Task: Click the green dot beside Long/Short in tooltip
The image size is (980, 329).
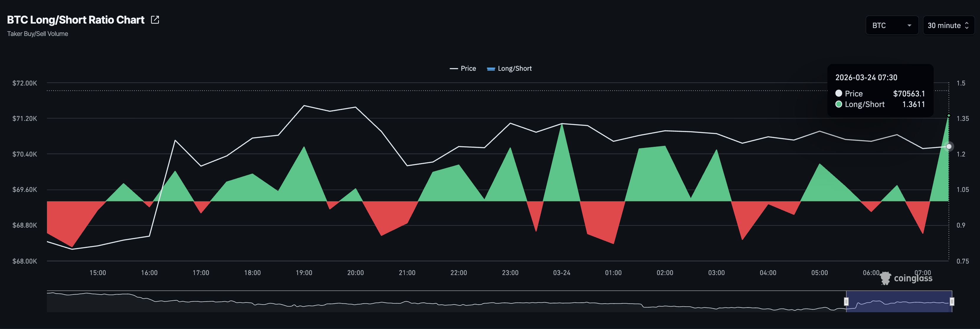Action: coord(839,104)
